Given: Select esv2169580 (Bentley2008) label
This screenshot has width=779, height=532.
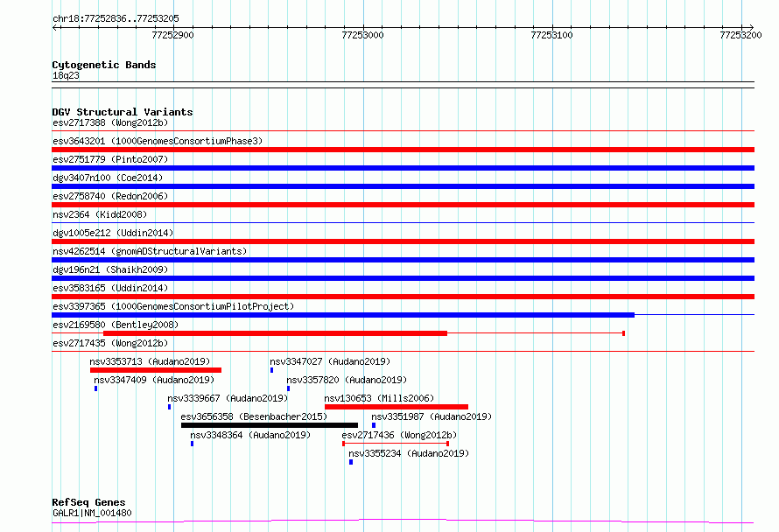Looking at the screenshot, I should (x=116, y=325).
